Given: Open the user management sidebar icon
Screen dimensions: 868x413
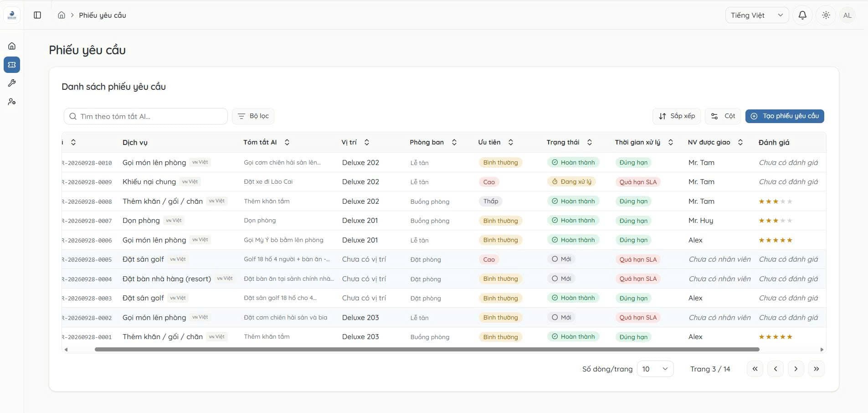Looking at the screenshot, I should pyautogui.click(x=12, y=102).
